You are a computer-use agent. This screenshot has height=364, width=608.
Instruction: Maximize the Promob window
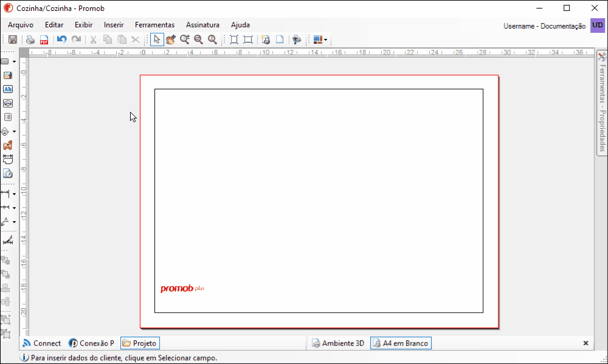567,8
